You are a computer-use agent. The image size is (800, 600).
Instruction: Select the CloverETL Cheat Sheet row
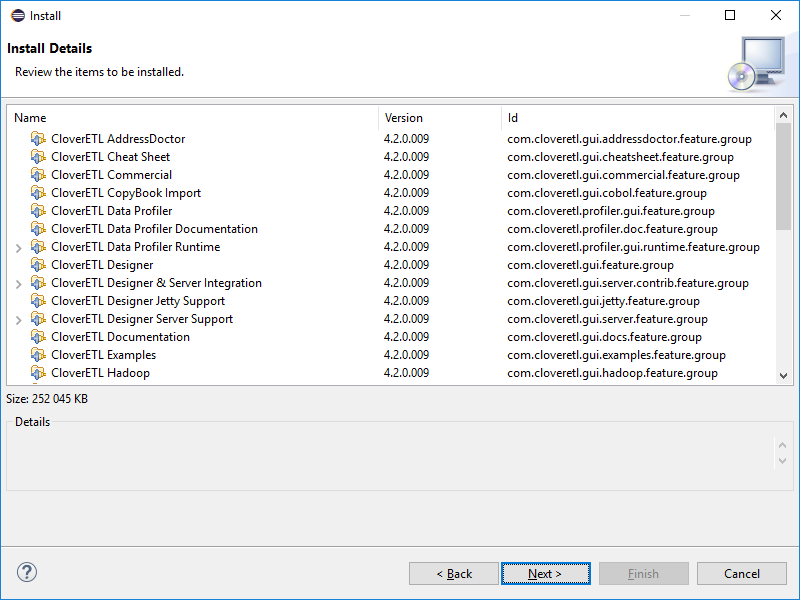391,157
